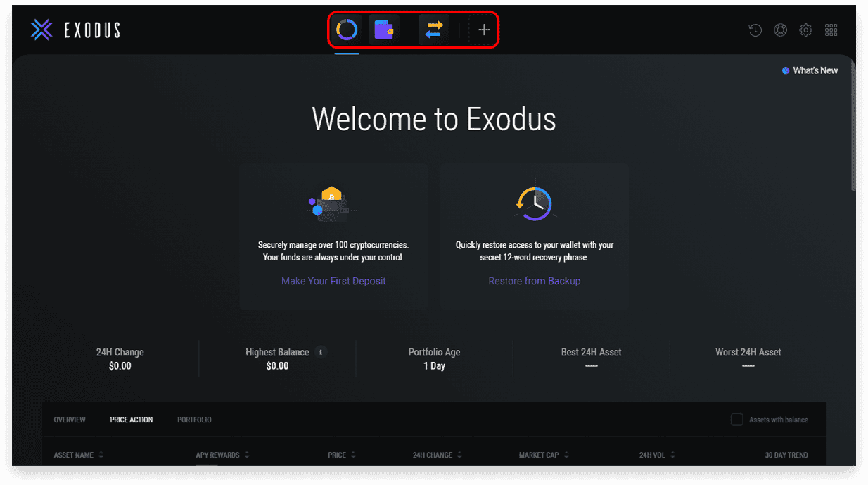The height and width of the screenshot is (485, 868).
Task: Enable Assets with balance checkbox
Action: tap(736, 420)
